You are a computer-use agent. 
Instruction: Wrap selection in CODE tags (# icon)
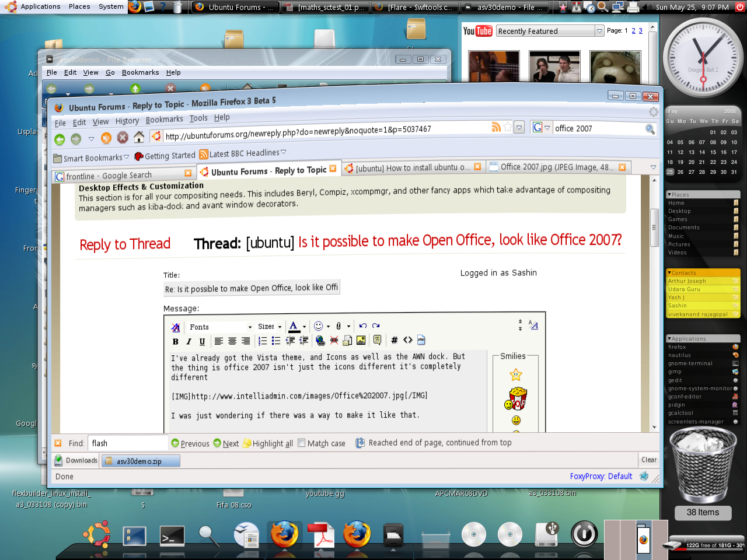pos(394,339)
